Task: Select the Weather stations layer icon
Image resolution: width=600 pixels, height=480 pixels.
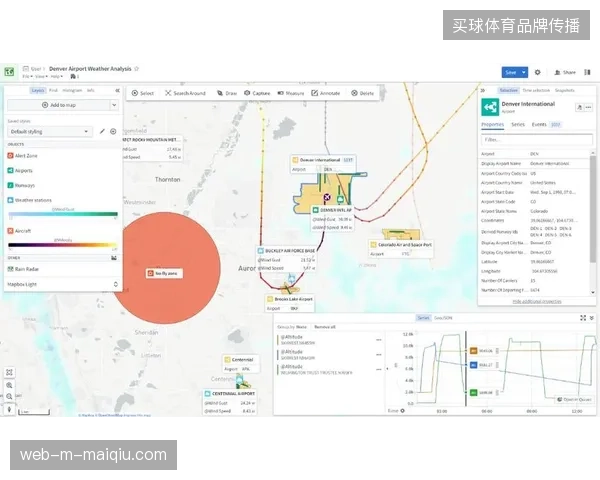Action: tap(11, 200)
